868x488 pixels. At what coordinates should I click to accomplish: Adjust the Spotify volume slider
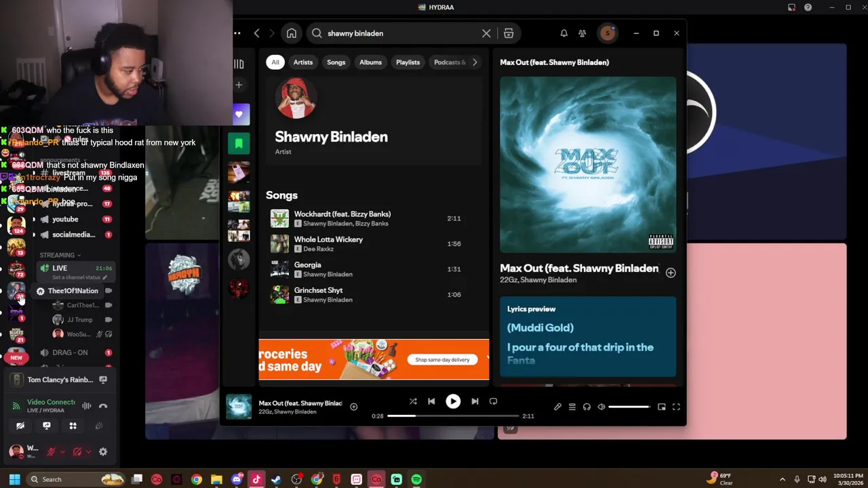click(x=629, y=407)
